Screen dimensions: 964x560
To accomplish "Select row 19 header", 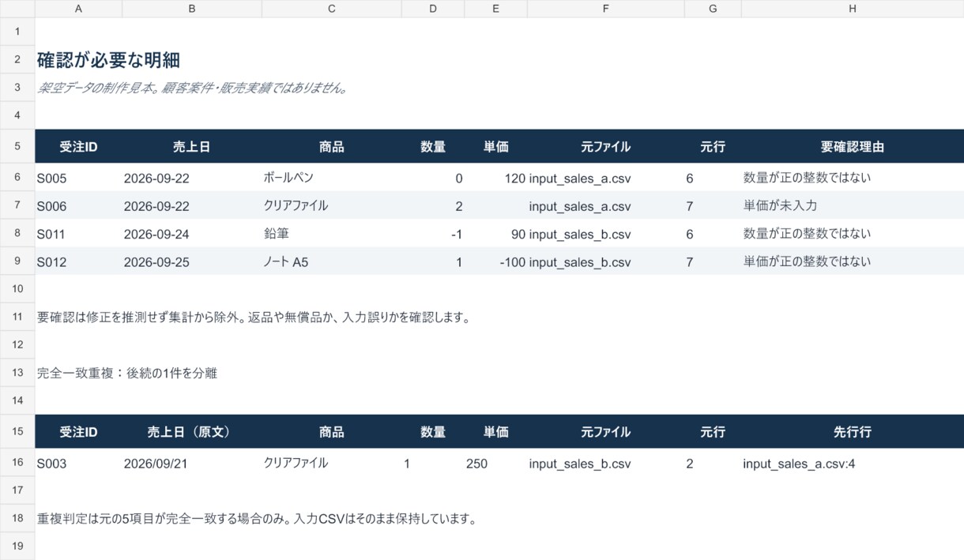I will click(x=17, y=546).
